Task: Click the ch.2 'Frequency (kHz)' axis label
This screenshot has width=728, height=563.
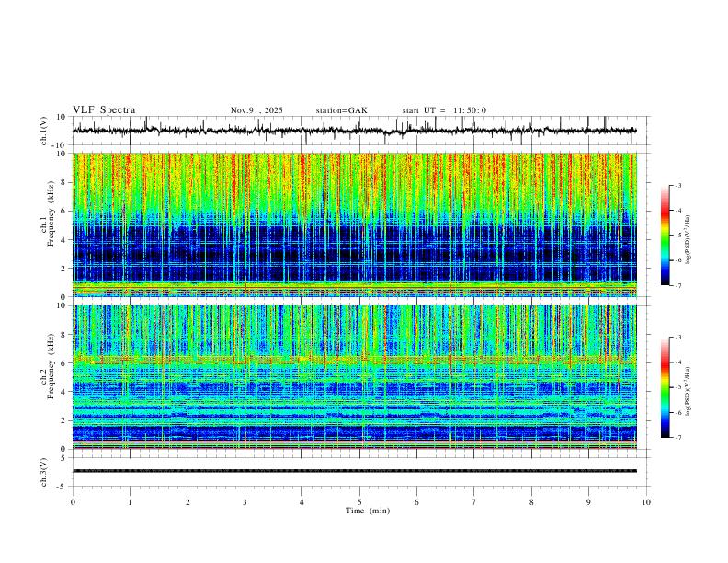Action: pyautogui.click(x=51, y=366)
